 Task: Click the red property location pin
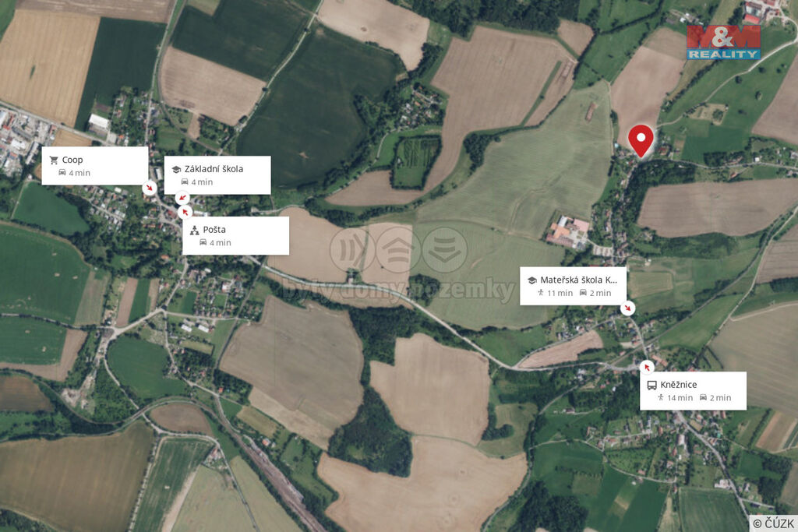tap(641, 141)
